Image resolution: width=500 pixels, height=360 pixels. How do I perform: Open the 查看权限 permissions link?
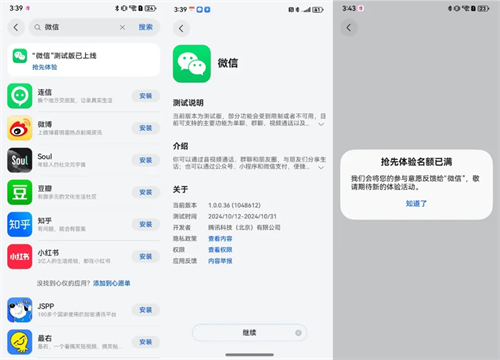[x=220, y=250]
